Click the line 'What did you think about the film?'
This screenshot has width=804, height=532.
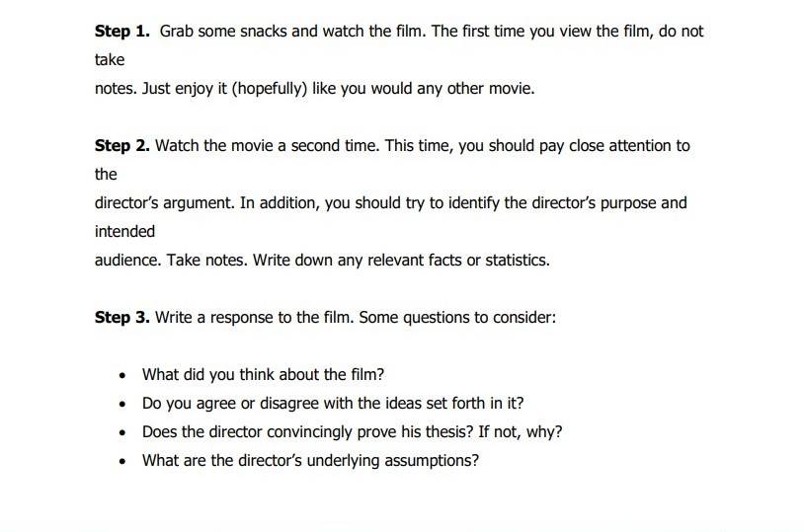(263, 375)
